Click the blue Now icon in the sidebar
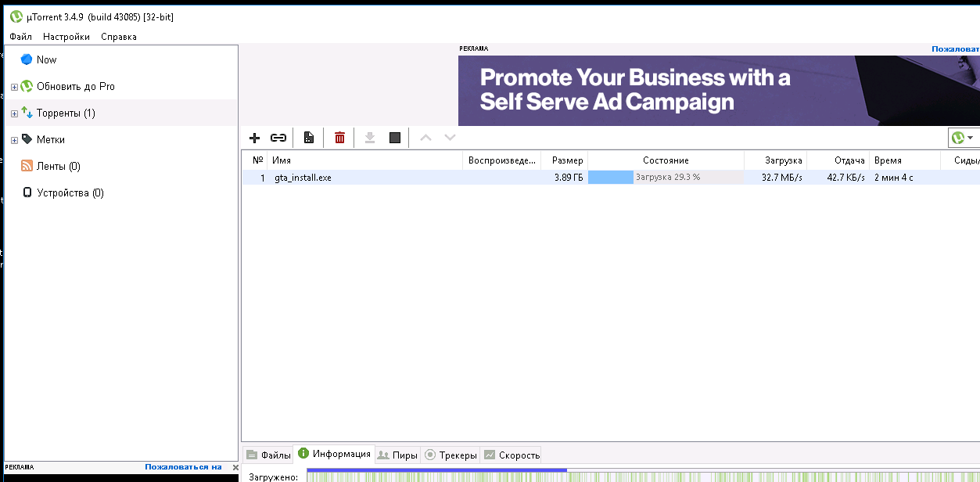 click(x=27, y=59)
